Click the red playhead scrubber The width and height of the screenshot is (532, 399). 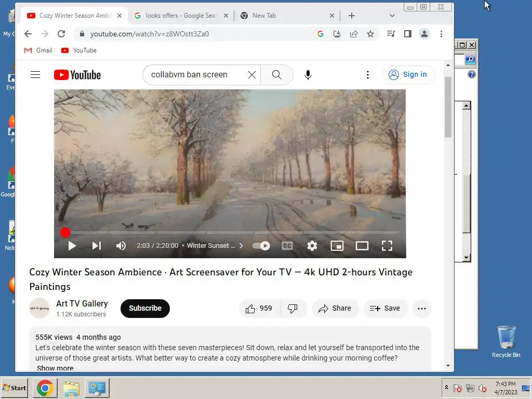tap(65, 233)
